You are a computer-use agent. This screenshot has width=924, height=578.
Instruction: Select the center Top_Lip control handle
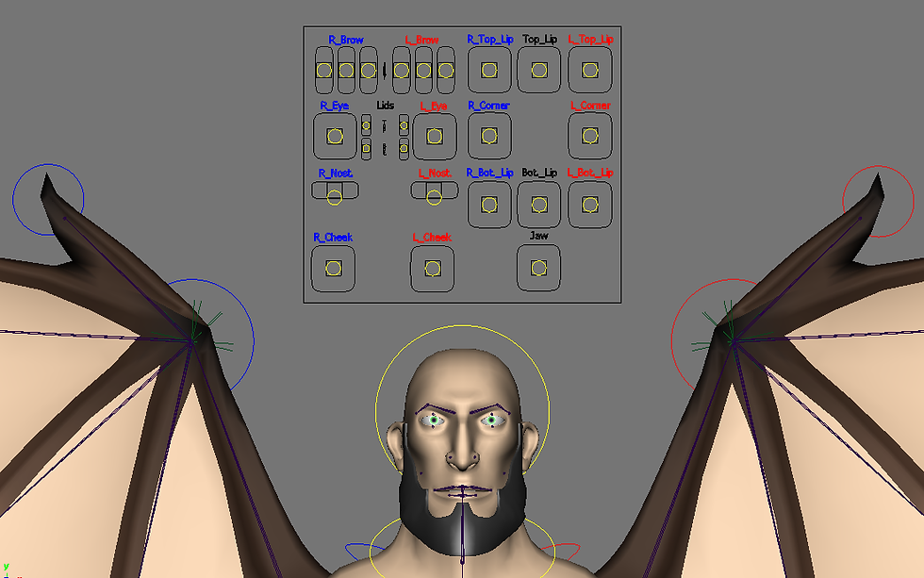click(539, 70)
